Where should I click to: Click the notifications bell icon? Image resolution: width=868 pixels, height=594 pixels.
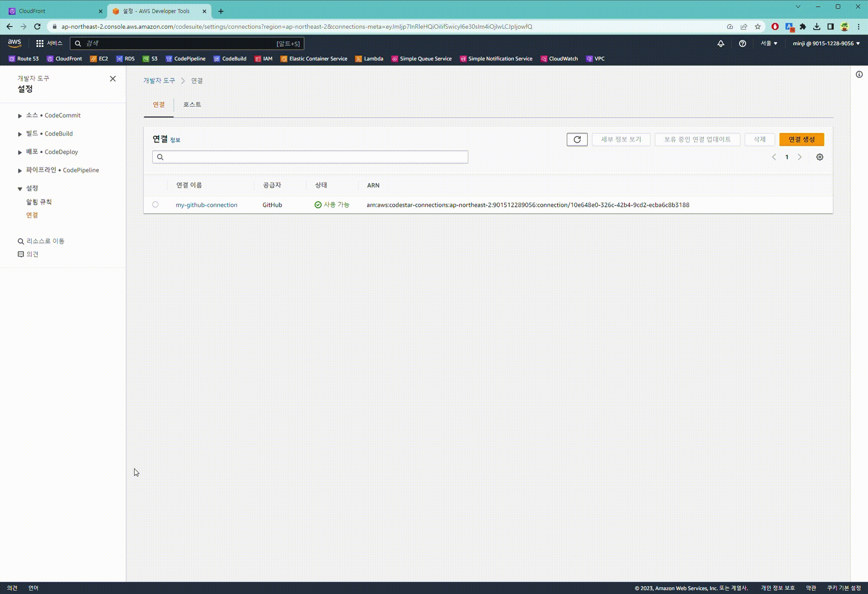[x=720, y=43]
